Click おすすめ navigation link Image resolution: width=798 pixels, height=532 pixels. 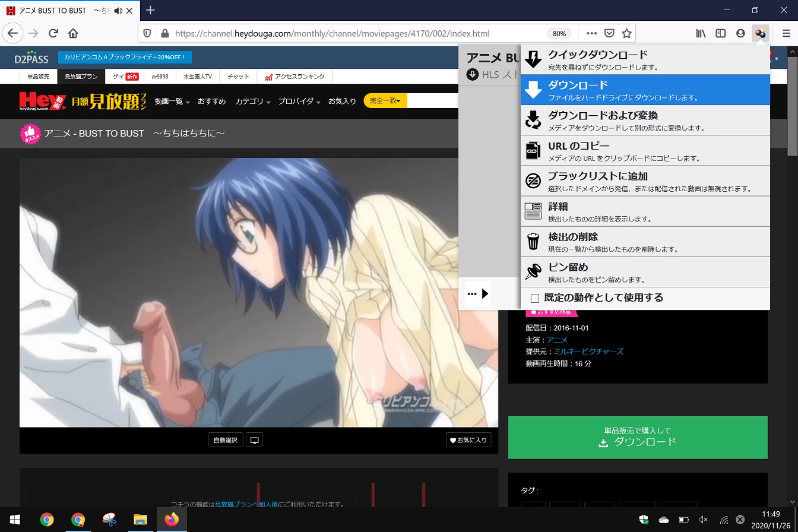[x=212, y=102]
